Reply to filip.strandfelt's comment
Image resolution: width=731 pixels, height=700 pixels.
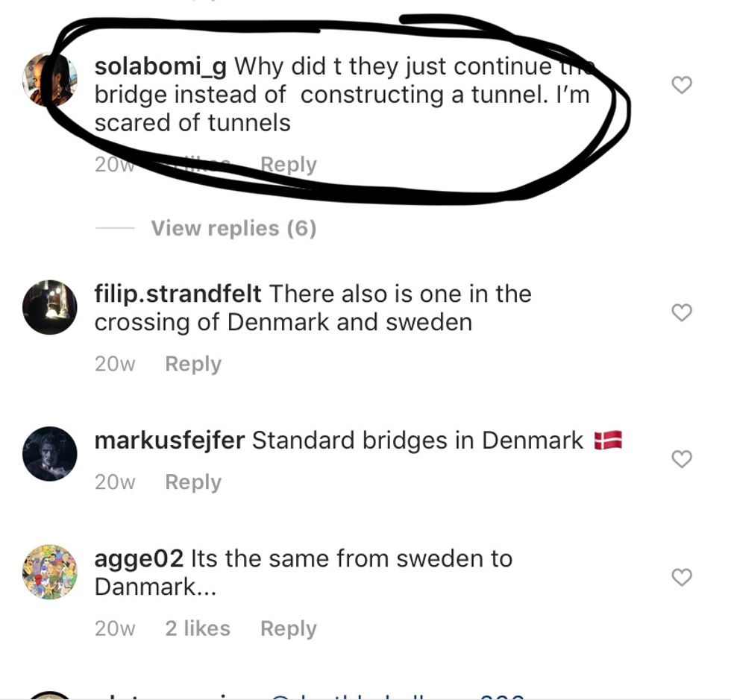coord(193,364)
